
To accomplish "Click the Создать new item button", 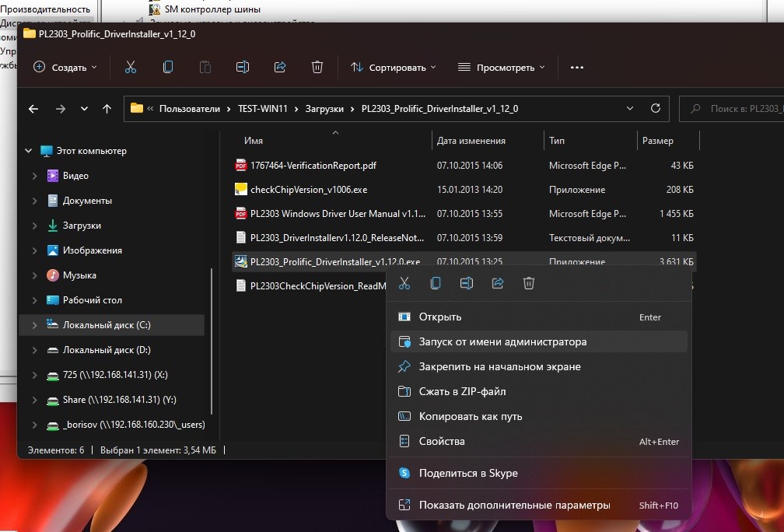I will [65, 68].
